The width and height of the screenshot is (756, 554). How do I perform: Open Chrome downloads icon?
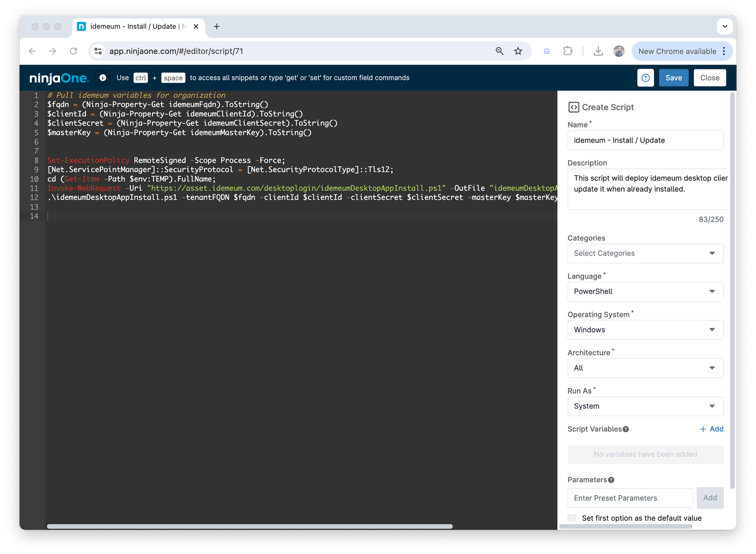598,51
